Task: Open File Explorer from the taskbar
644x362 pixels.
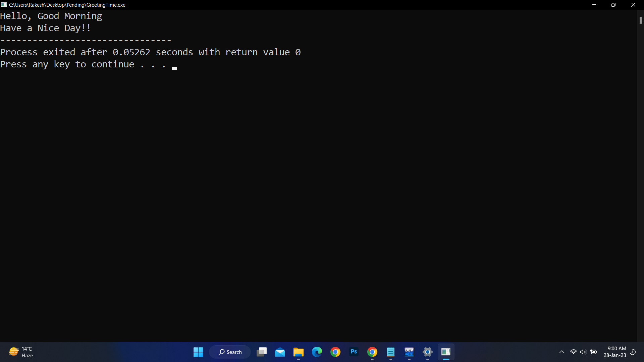Action: coord(298,352)
